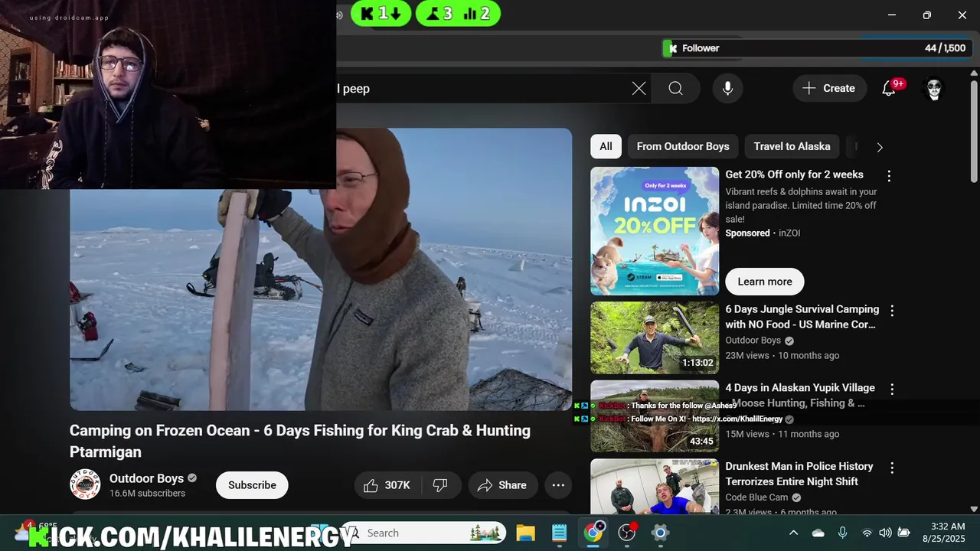Open YouTube notifications bell
The width and height of the screenshot is (980, 551).
click(889, 89)
